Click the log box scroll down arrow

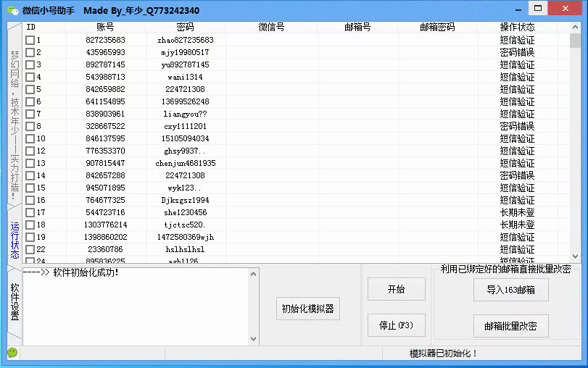254,339
